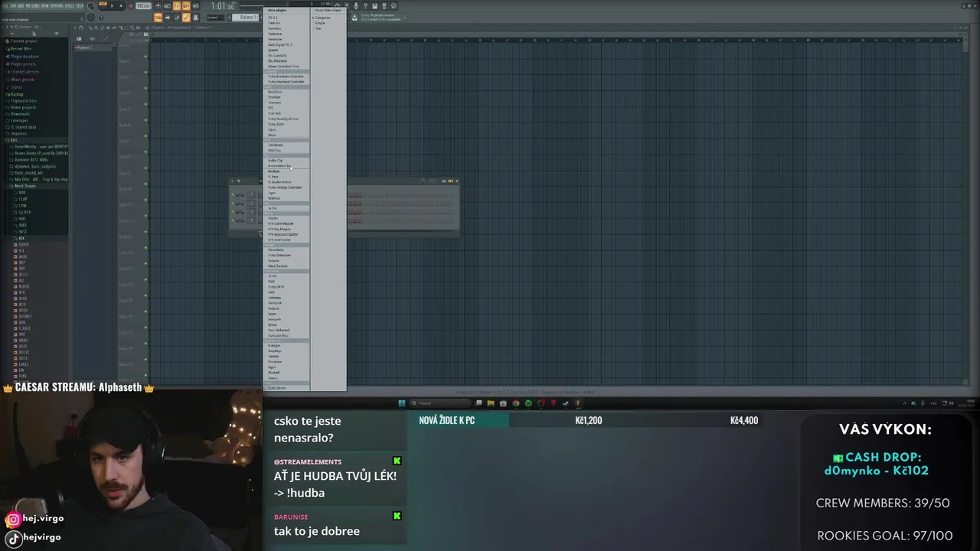This screenshot has width=980, height=551.
Task: Select Pattern 1 in the picker panel
Action: (x=92, y=47)
